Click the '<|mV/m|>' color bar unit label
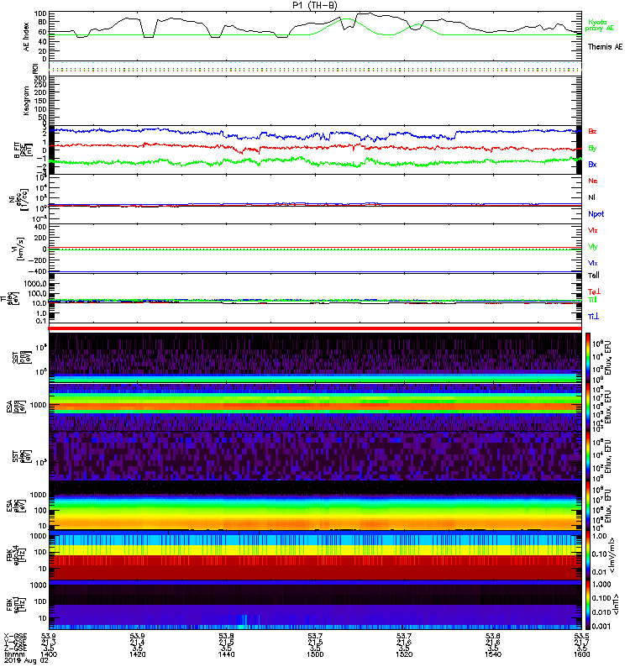Viewport: 630px width, 672px height. click(x=614, y=555)
